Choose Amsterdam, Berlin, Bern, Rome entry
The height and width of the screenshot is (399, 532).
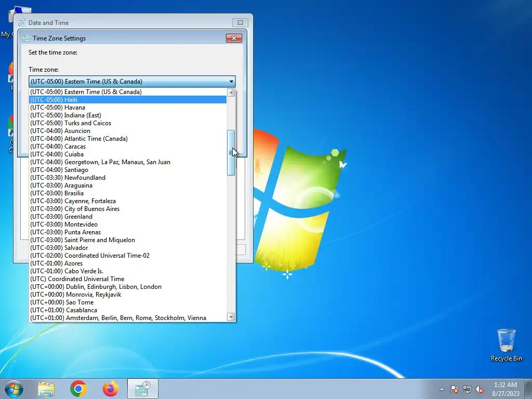(x=128, y=318)
